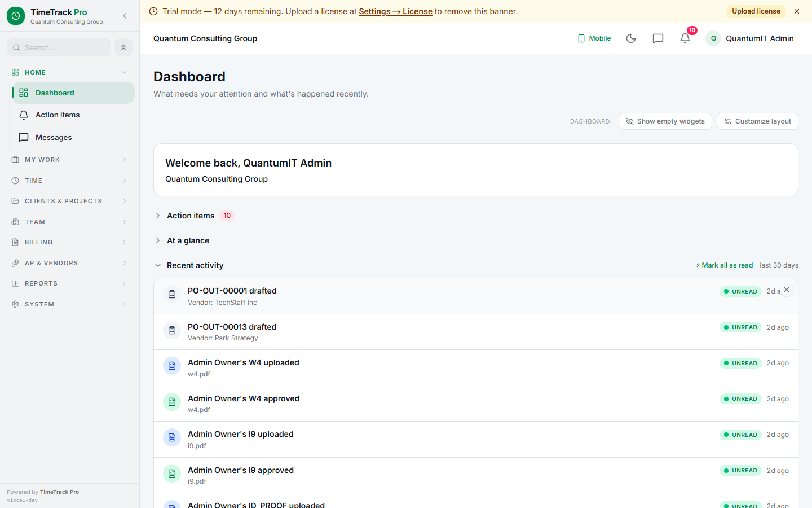Click the W4 uploaded document icon
Screen dimensions: 812x508
tap(172, 366)
